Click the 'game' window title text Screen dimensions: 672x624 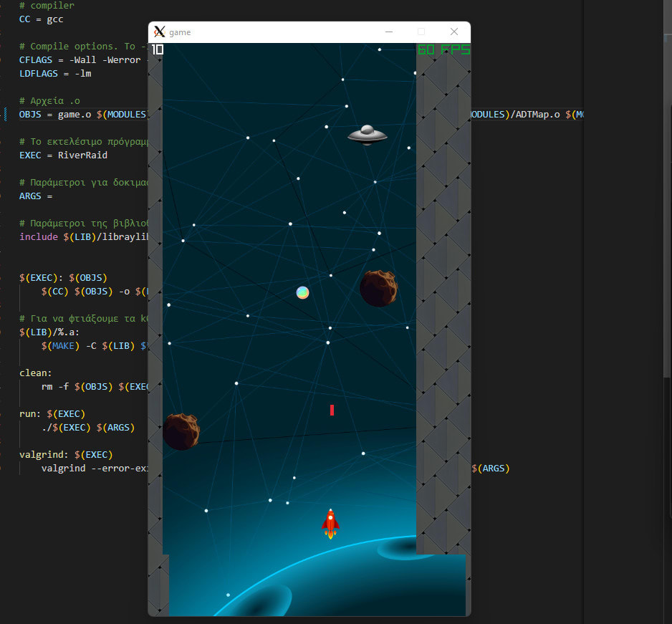point(180,32)
